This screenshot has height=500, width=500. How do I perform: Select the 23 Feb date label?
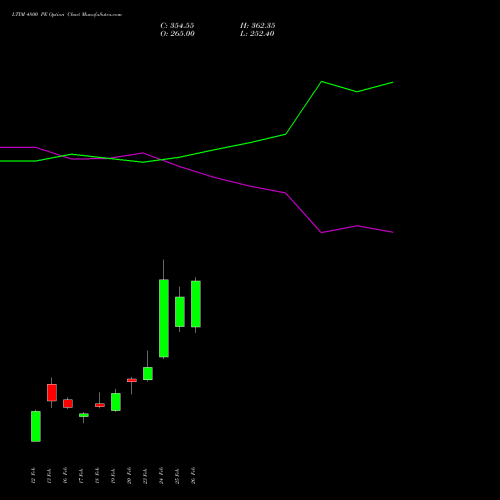[x=145, y=476]
